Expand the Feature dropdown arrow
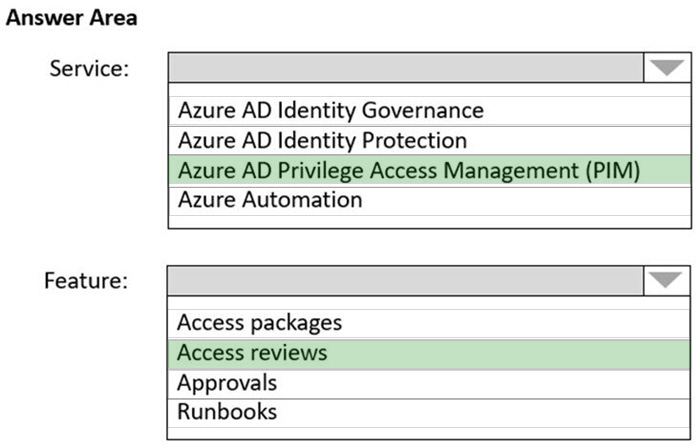This screenshot has height=447, width=700. click(x=664, y=281)
